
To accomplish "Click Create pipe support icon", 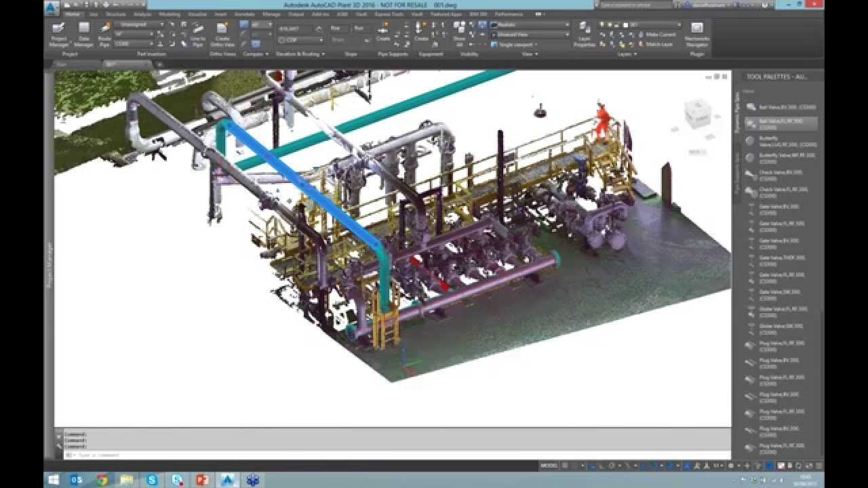I will tap(383, 33).
